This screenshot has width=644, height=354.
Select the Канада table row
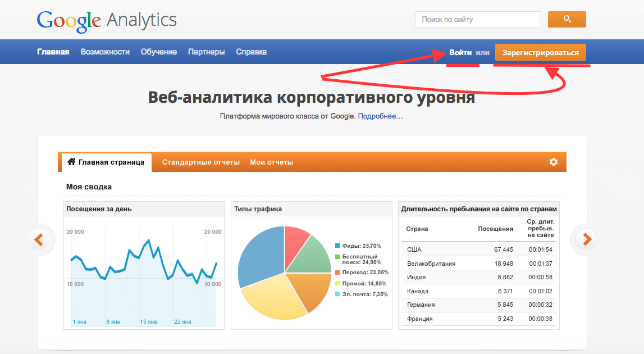pos(479,291)
